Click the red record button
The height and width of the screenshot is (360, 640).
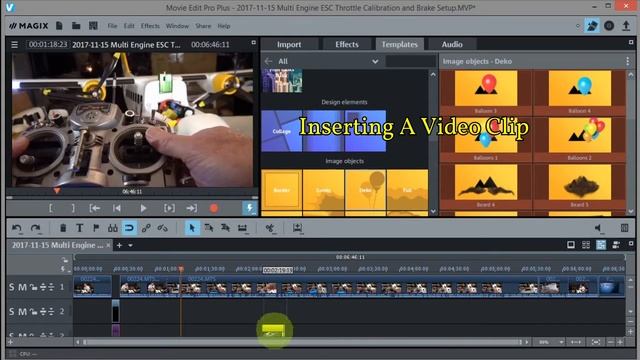tap(213, 208)
